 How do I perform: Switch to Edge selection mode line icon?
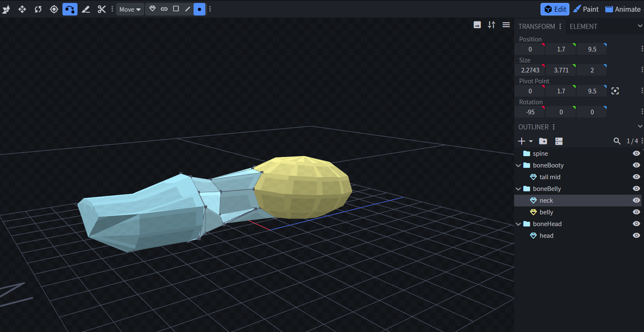coord(188,9)
